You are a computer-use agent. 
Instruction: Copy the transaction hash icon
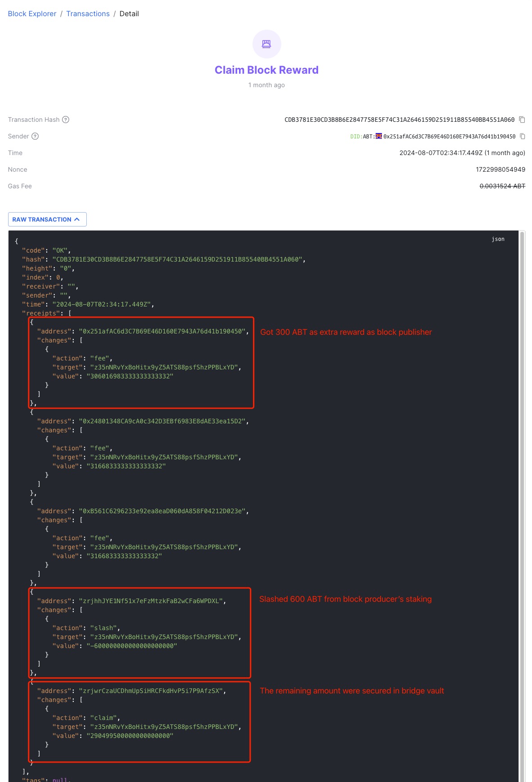click(x=522, y=120)
